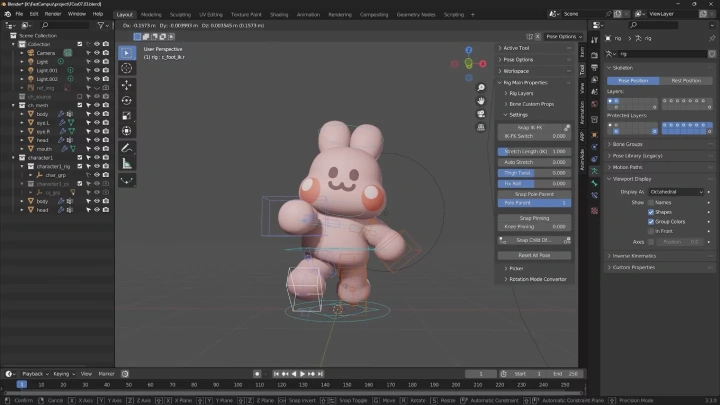Viewport: 720px width, 405px height.
Task: Open Object Data armature properties tab
Action: 595,171
